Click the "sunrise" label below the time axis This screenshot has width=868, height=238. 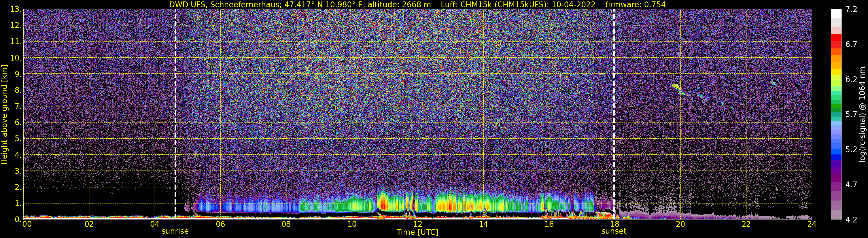(175, 231)
